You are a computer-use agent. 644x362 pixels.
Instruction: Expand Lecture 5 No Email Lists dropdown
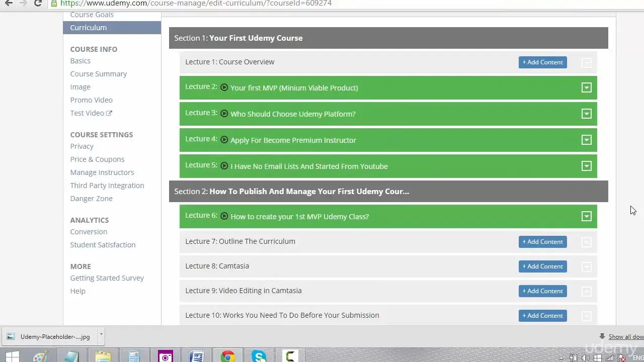coord(586,166)
